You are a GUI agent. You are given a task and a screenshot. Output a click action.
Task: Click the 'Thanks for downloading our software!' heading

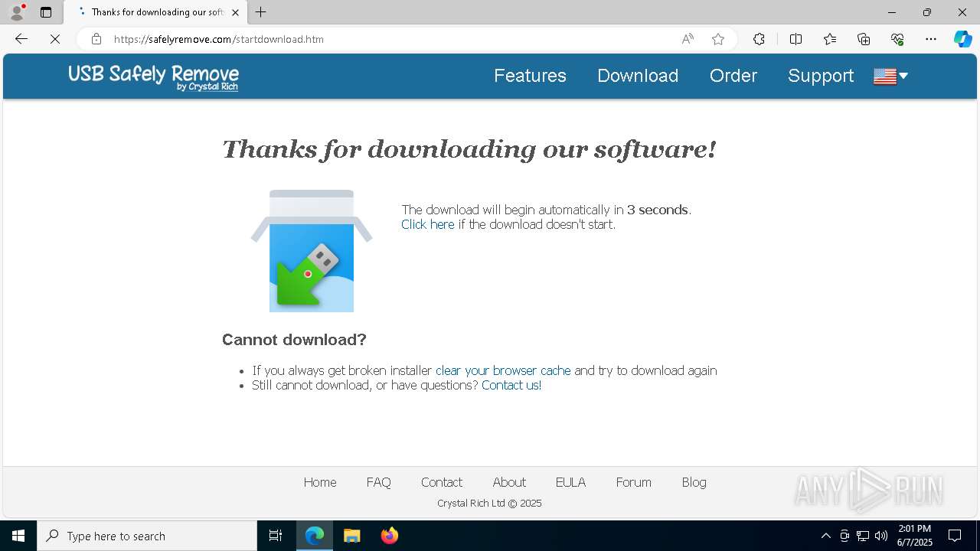pos(469,149)
